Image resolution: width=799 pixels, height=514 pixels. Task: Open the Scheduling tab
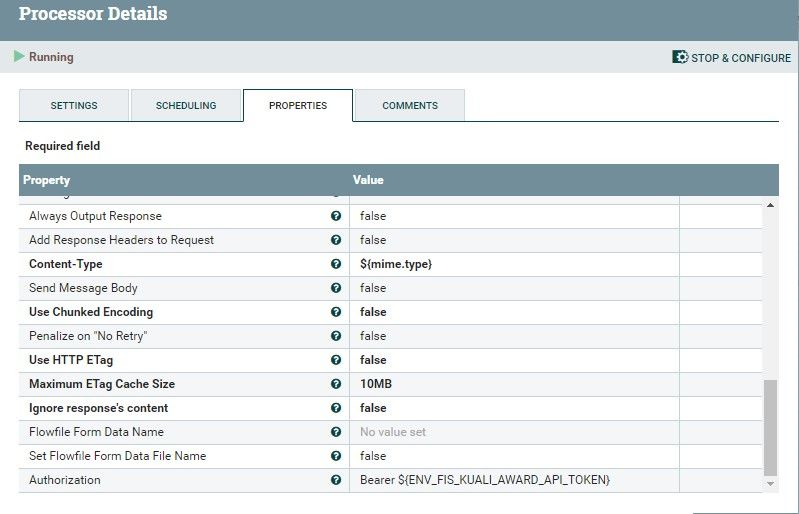click(x=186, y=106)
